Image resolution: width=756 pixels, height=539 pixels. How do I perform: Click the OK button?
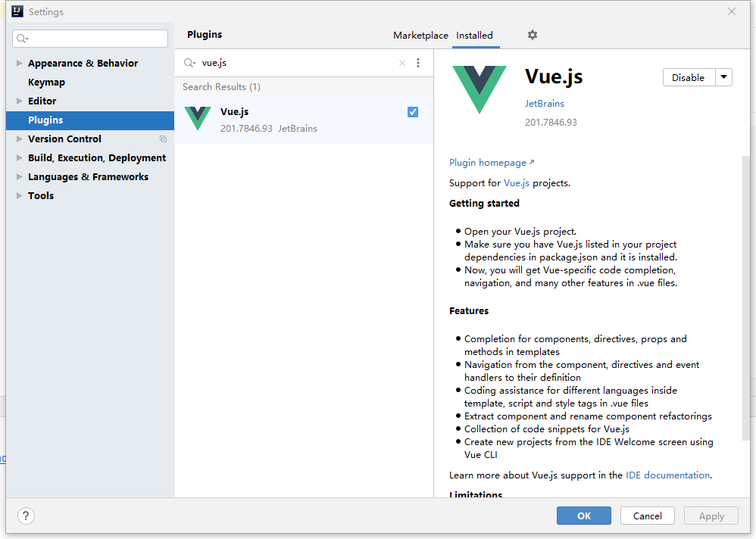[x=584, y=516]
